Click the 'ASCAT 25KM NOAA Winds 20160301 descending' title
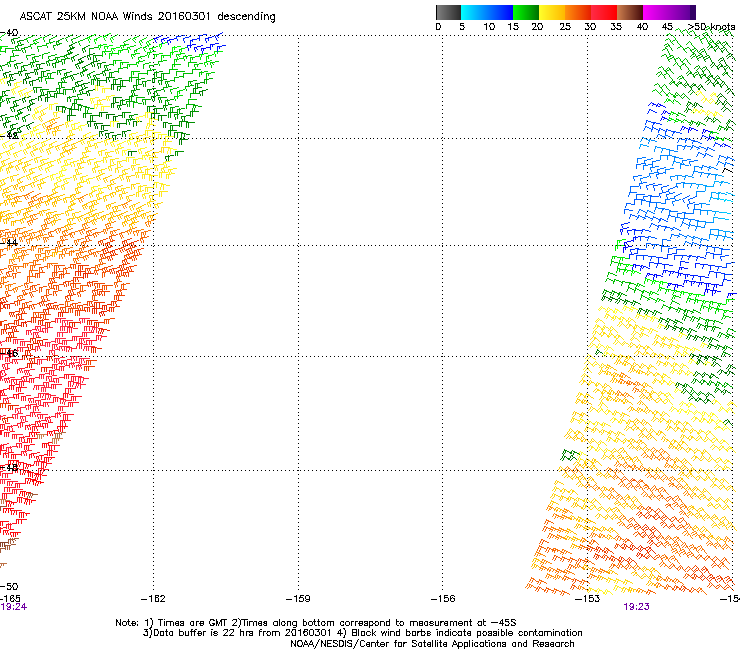The image size is (740, 650). pos(147,17)
